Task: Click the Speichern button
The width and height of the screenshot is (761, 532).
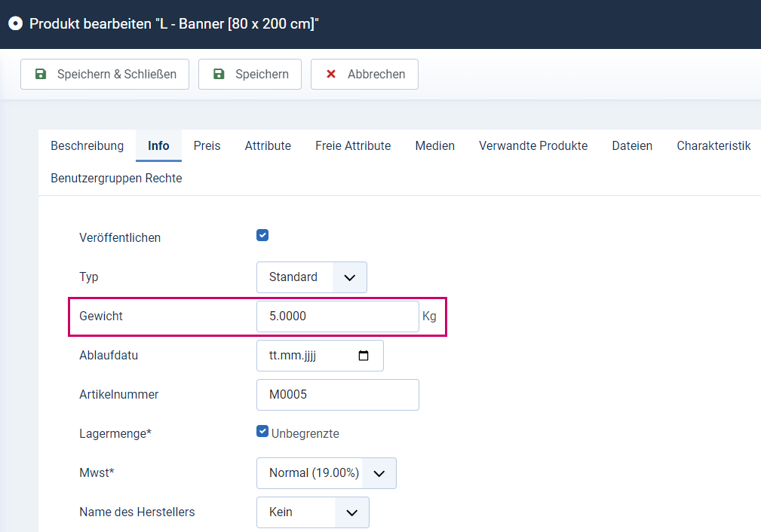Action: click(250, 74)
